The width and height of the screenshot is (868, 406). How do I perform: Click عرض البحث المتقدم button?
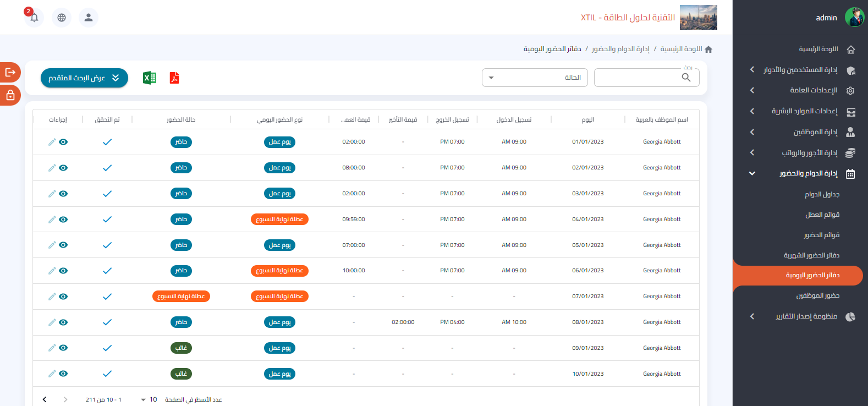pos(84,78)
